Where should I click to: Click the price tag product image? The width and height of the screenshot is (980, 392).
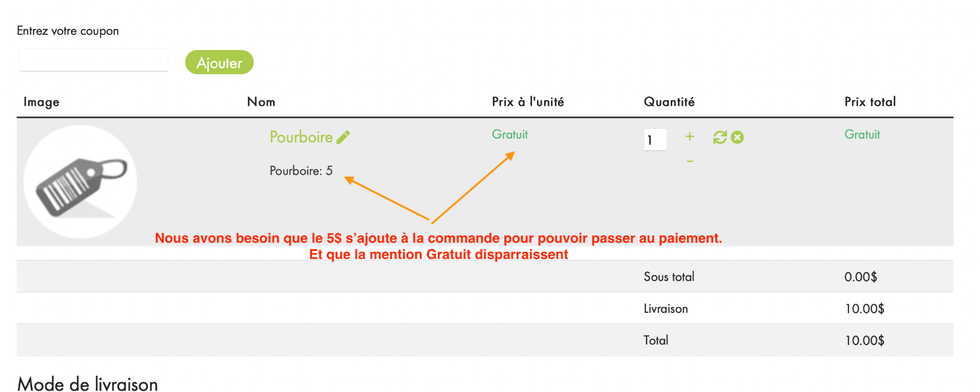80,182
